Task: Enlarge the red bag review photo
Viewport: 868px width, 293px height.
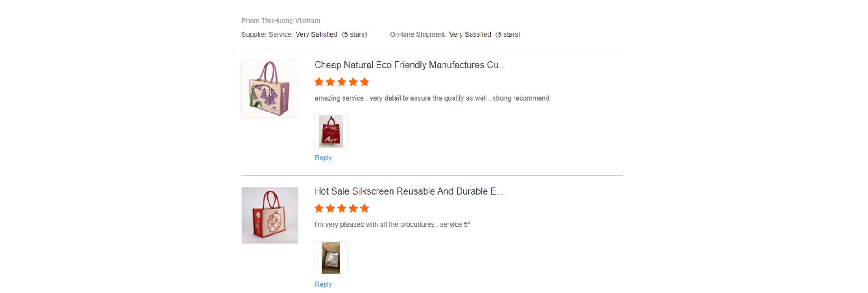Action: [x=331, y=131]
